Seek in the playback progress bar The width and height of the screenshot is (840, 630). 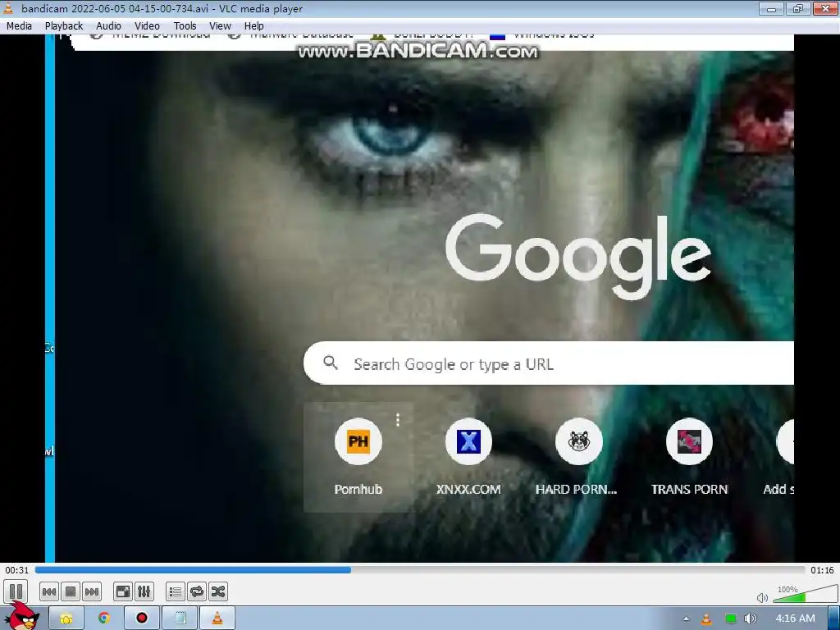point(420,570)
